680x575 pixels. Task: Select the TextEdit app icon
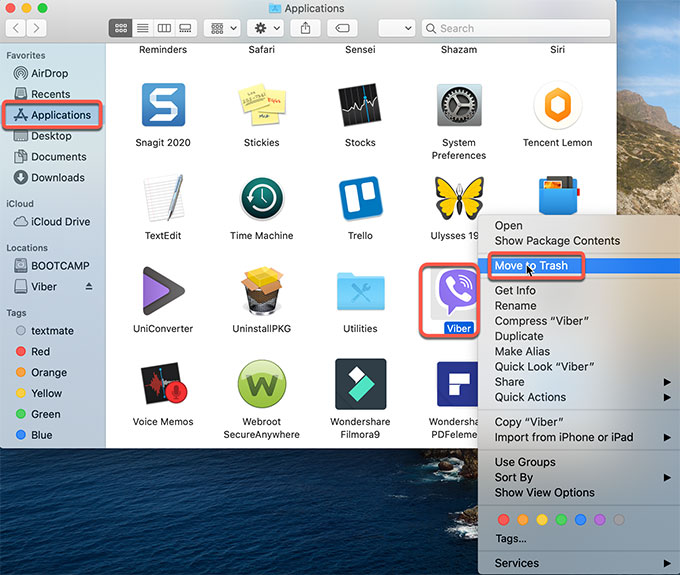[x=164, y=198]
